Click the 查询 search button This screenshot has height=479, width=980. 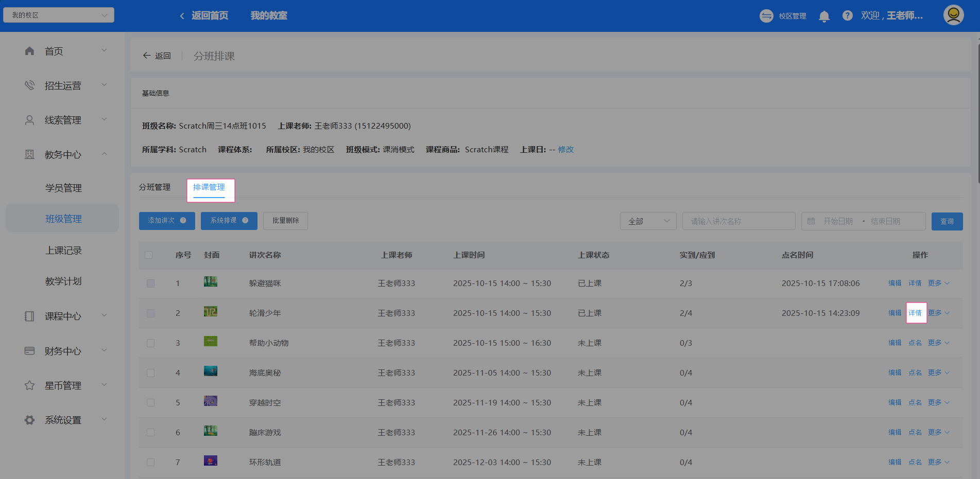(947, 221)
